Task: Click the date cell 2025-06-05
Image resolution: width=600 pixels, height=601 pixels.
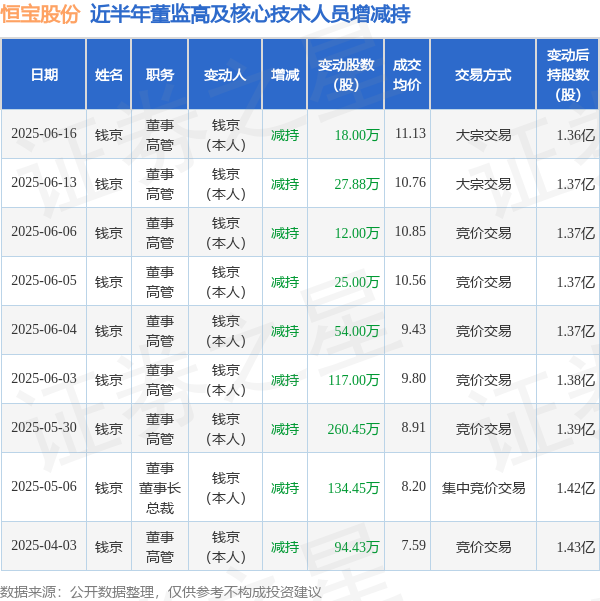Action: (x=44, y=281)
